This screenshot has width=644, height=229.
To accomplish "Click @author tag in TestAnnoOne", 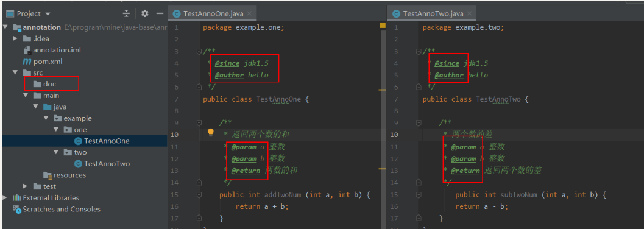I will click(229, 75).
